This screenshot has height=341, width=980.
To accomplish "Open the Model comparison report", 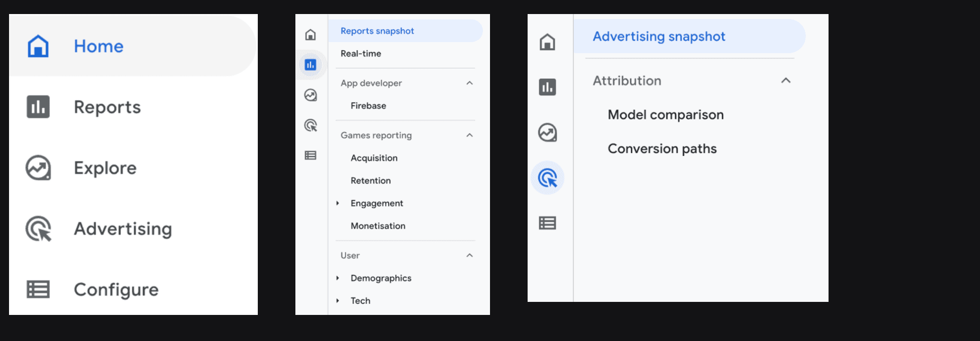I will point(666,115).
